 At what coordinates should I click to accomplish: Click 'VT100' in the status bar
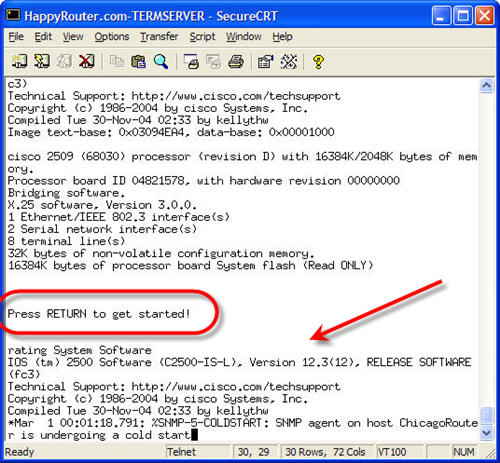click(392, 452)
